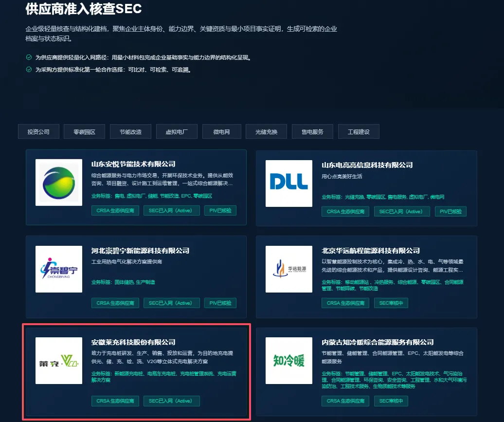Image resolution: width=504 pixels, height=422 pixels.
Task: Open company title 北京华远航程能源科技有限公司
Action: pos(371,251)
